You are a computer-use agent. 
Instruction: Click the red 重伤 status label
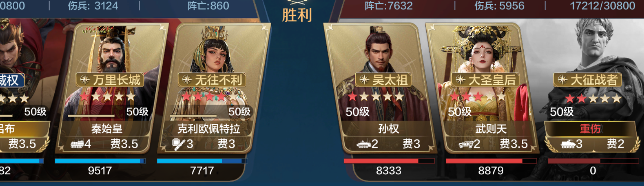tap(590, 129)
